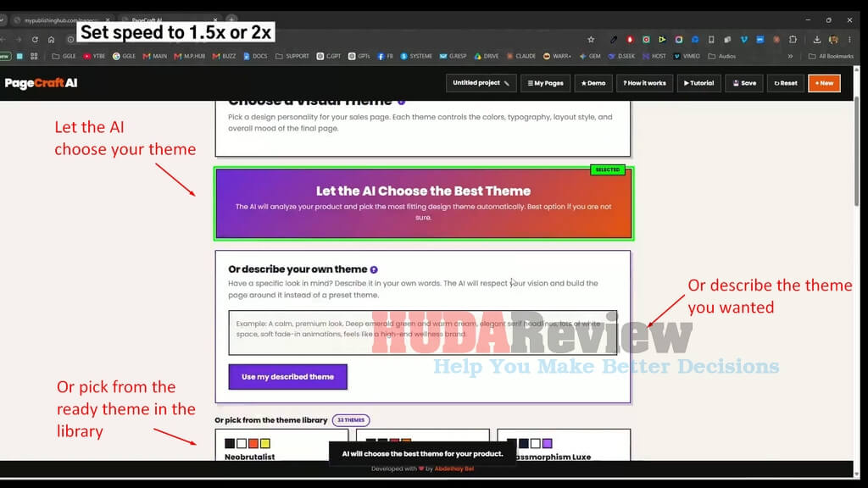The width and height of the screenshot is (868, 488).
Task: Open the DRIVE bookmark
Action: click(487, 56)
